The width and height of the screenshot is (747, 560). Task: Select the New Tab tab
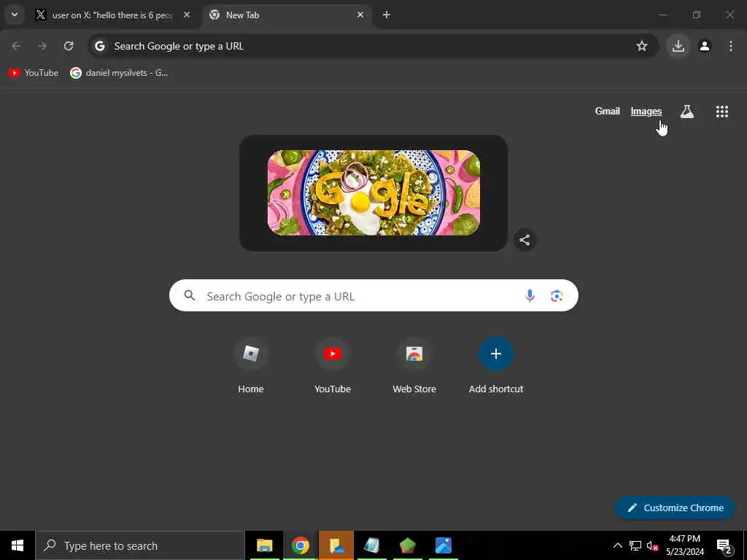coord(287,15)
